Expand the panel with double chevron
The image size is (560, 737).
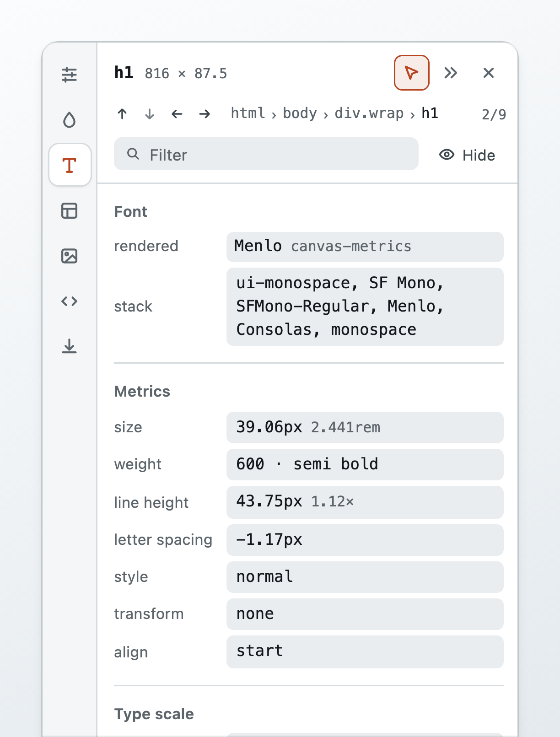click(451, 73)
